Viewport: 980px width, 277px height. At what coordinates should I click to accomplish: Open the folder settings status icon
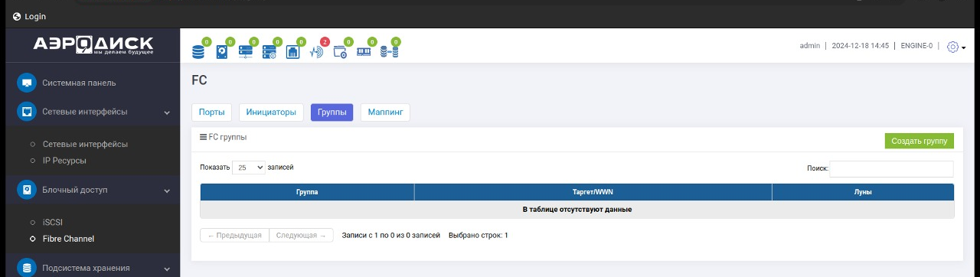pyautogui.click(x=341, y=52)
